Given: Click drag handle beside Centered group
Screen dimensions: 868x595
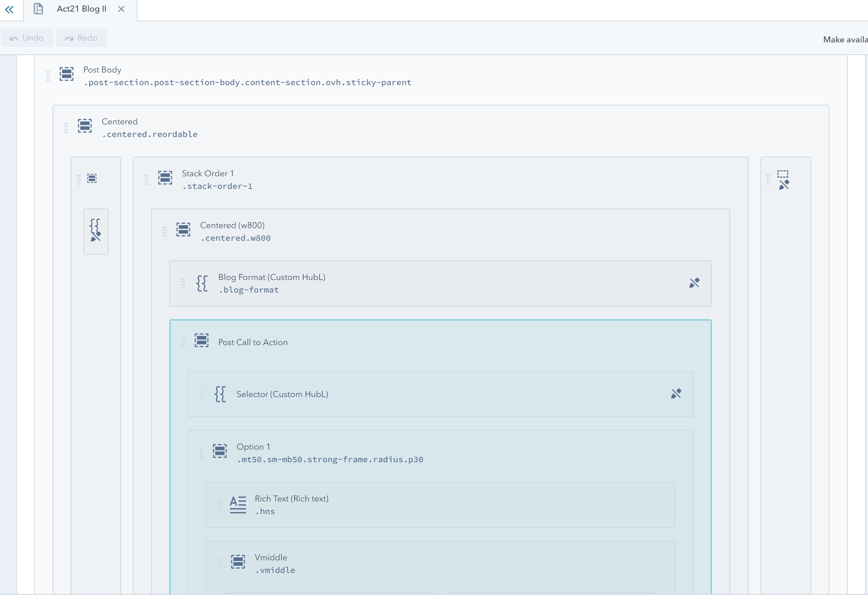Looking at the screenshot, I should (66, 128).
